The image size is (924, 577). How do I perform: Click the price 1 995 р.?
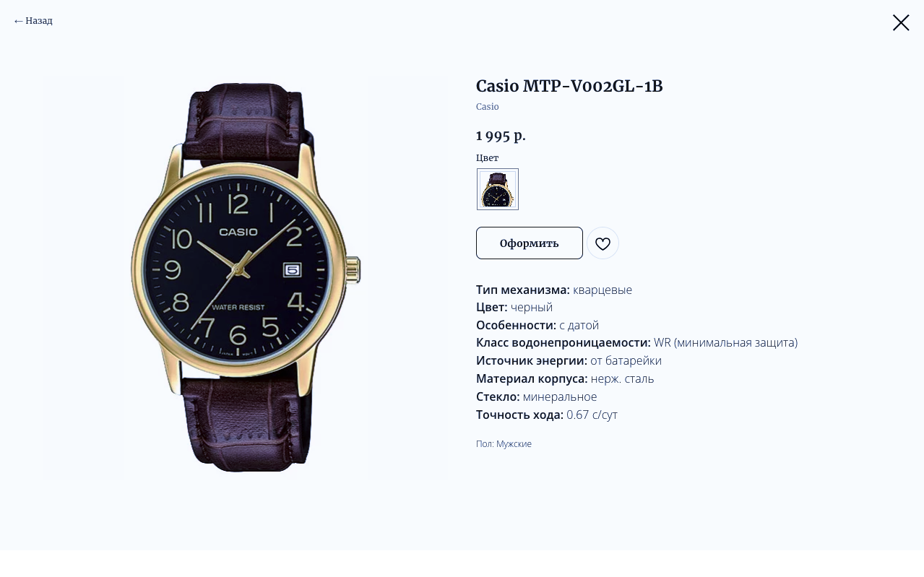[x=501, y=136]
